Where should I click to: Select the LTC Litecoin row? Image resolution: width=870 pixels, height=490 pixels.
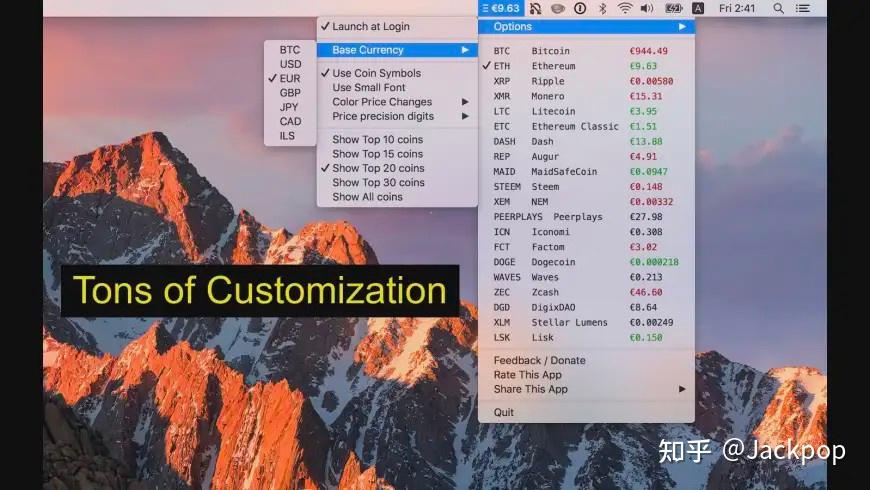[586, 111]
